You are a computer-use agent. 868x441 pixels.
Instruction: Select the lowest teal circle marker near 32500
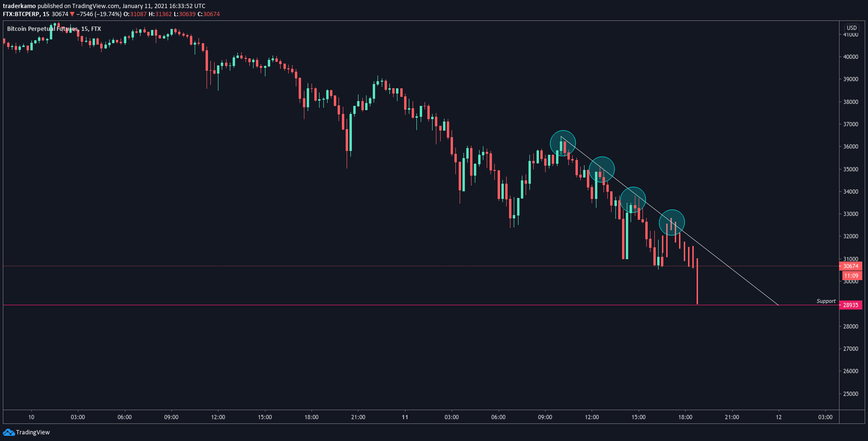coord(672,222)
